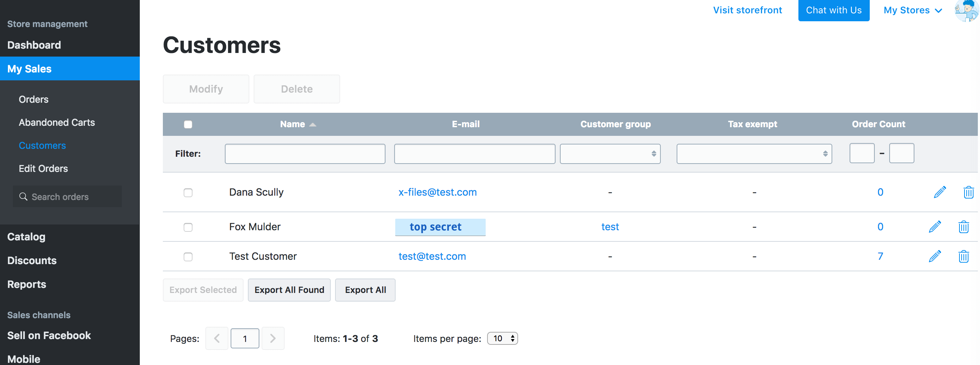Screen dimensions: 980x365
Task: Check the box next to Dana Scully
Action: click(188, 192)
